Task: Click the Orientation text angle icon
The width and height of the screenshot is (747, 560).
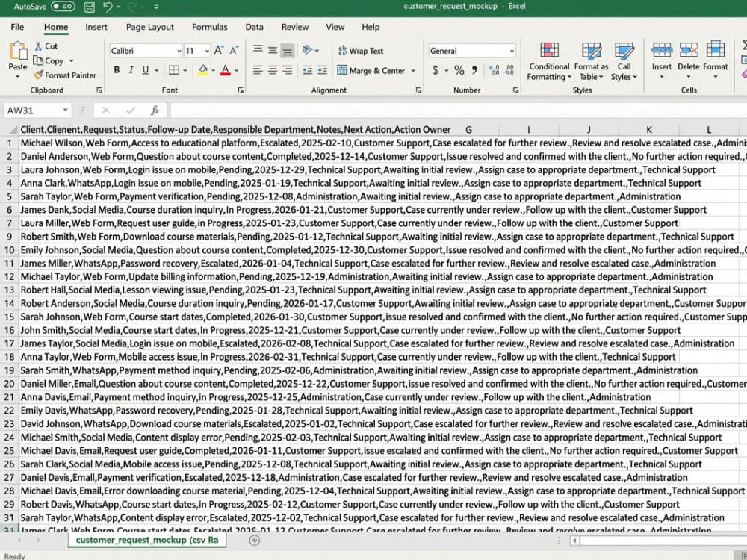Action: point(308,50)
